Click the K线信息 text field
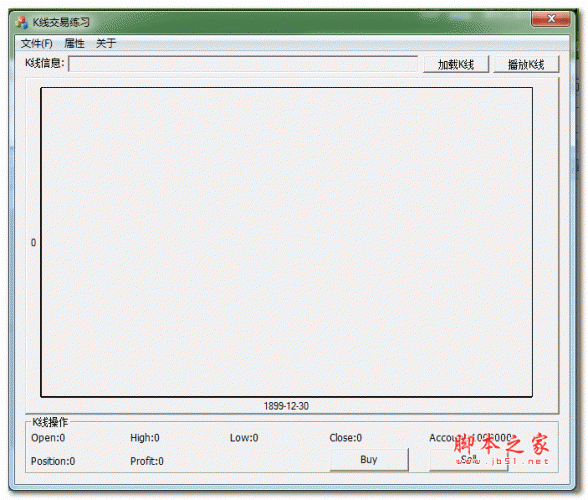This screenshot has height=500, width=588. click(243, 64)
